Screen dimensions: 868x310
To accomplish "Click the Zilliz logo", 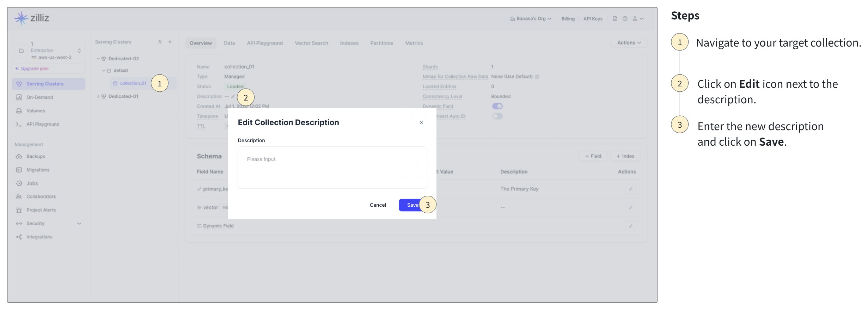I will (32, 18).
